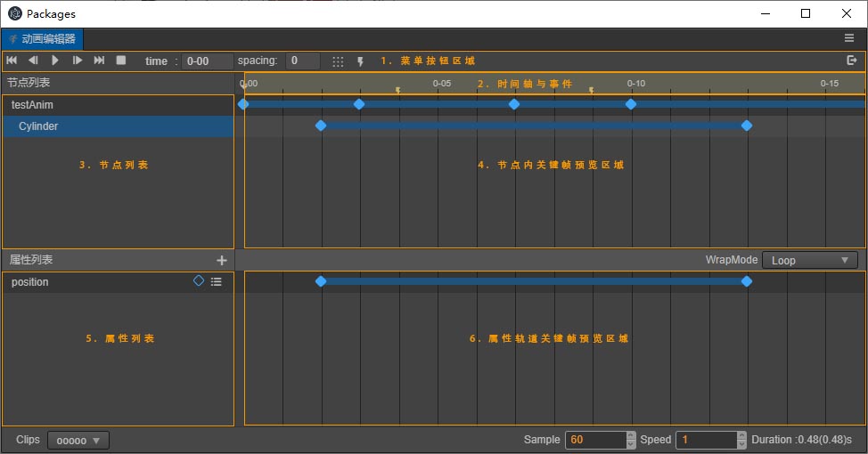The width and height of the screenshot is (868, 454).
Task: Exit animation editing mode icon
Action: pyautogui.click(x=852, y=61)
